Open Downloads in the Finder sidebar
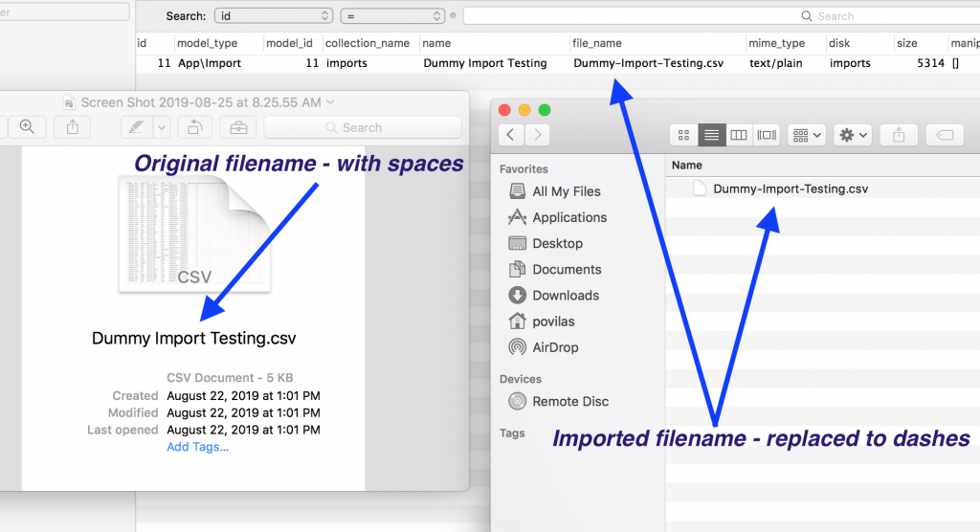Viewport: 980px width, 532px height. tap(566, 296)
